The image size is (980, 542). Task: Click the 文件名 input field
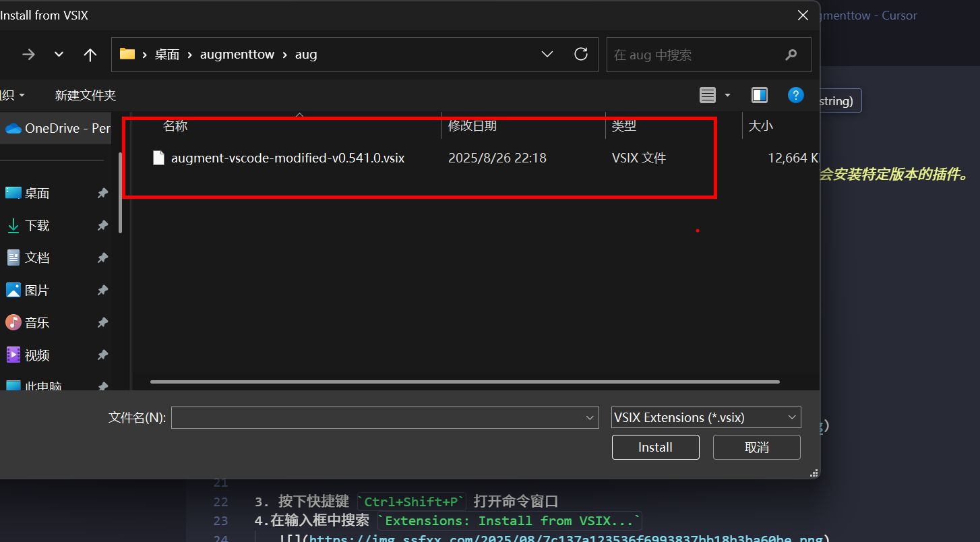click(377, 418)
